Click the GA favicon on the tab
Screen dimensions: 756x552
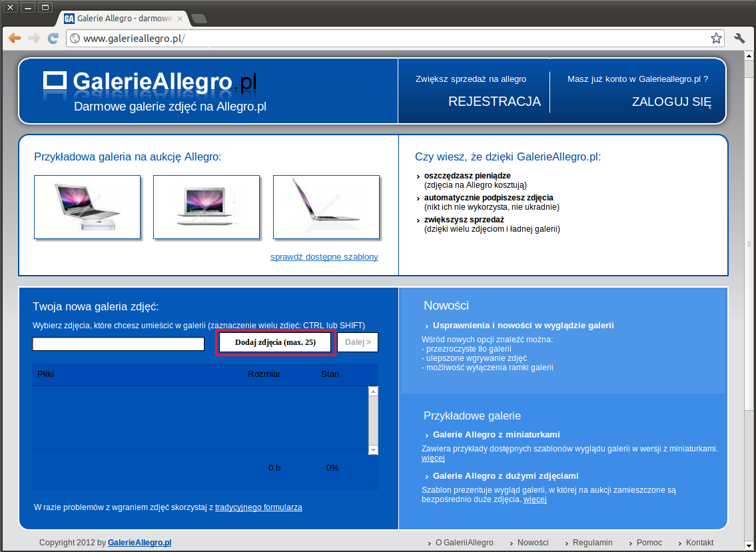pyautogui.click(x=69, y=19)
